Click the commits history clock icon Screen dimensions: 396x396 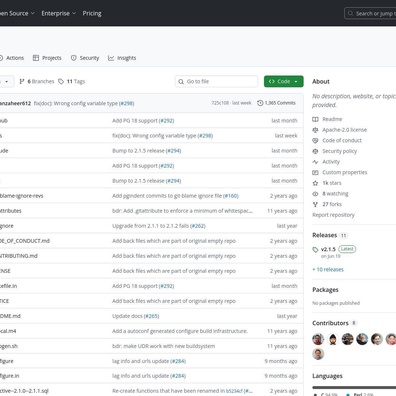pos(260,103)
